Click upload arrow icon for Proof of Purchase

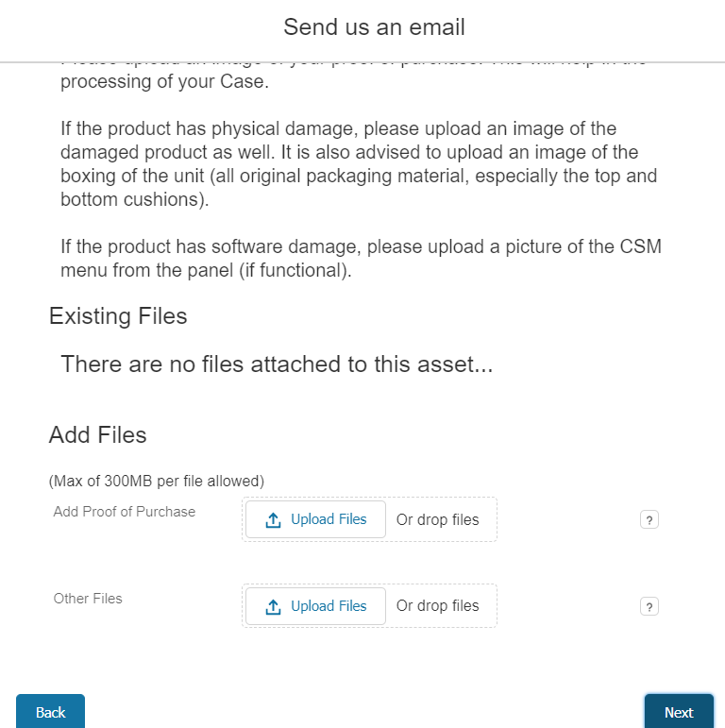pos(274,520)
